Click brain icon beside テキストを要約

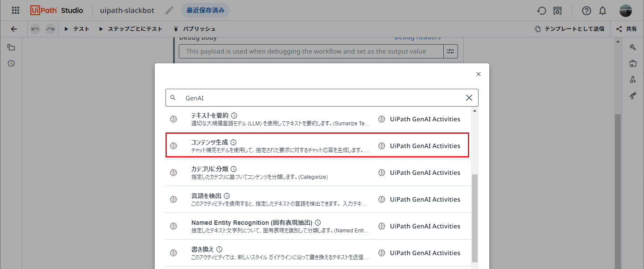click(x=174, y=119)
